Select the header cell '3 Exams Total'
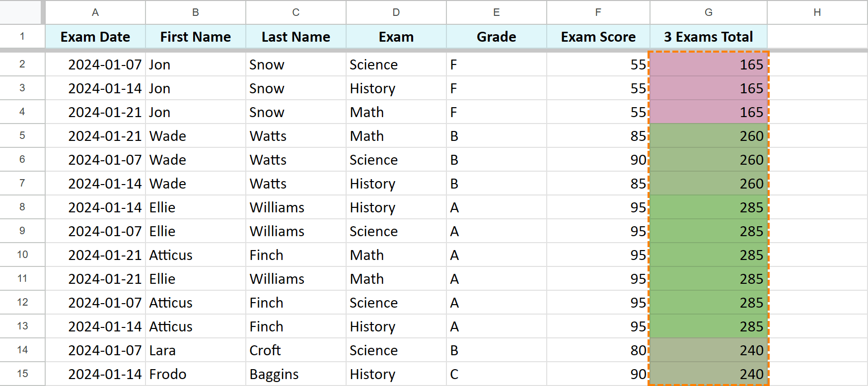The width and height of the screenshot is (868, 386). [x=709, y=36]
